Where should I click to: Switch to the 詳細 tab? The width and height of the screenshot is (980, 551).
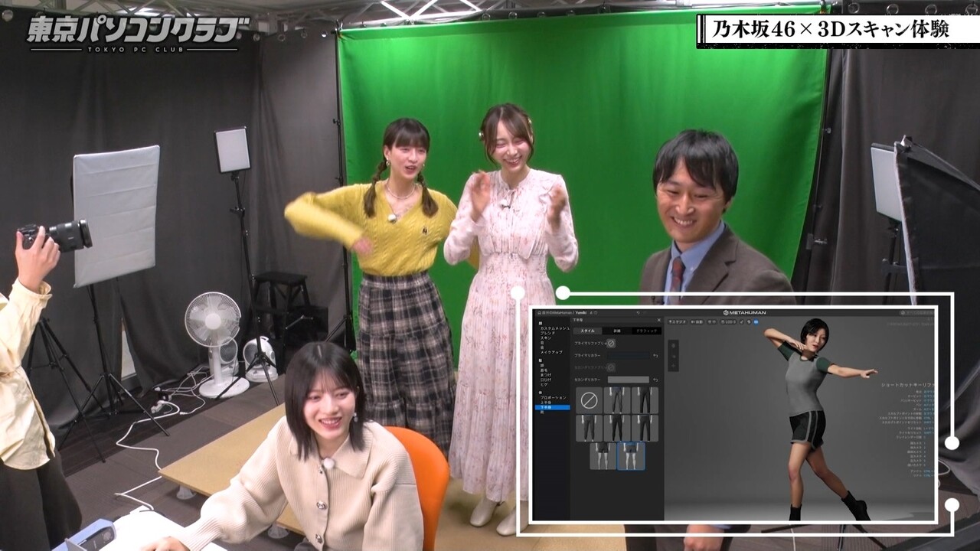point(616,331)
